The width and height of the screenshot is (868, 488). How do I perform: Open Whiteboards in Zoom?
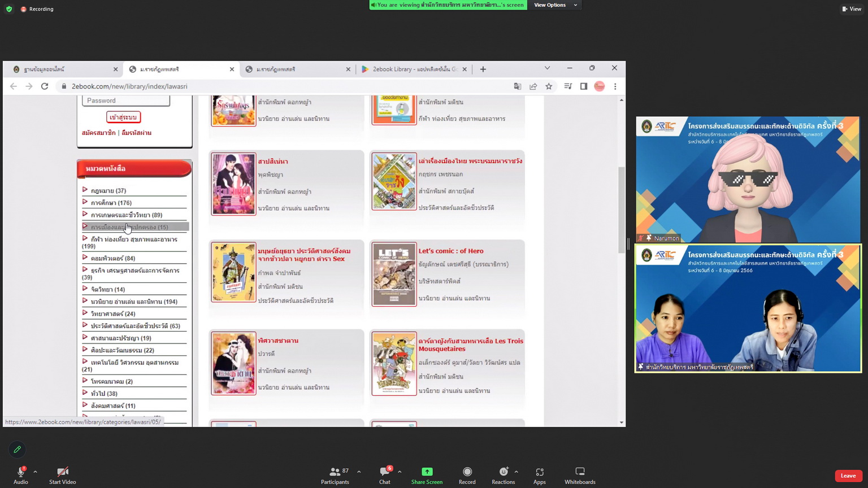click(580, 476)
